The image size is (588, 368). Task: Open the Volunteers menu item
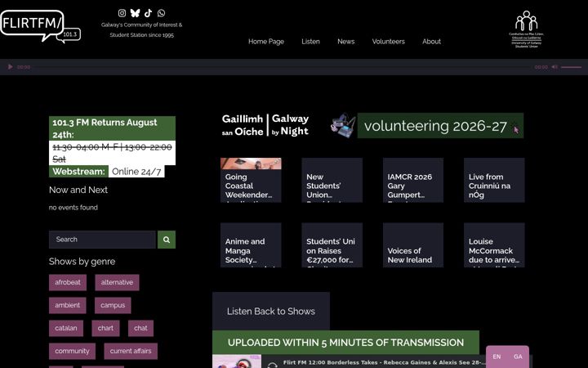[x=389, y=42]
